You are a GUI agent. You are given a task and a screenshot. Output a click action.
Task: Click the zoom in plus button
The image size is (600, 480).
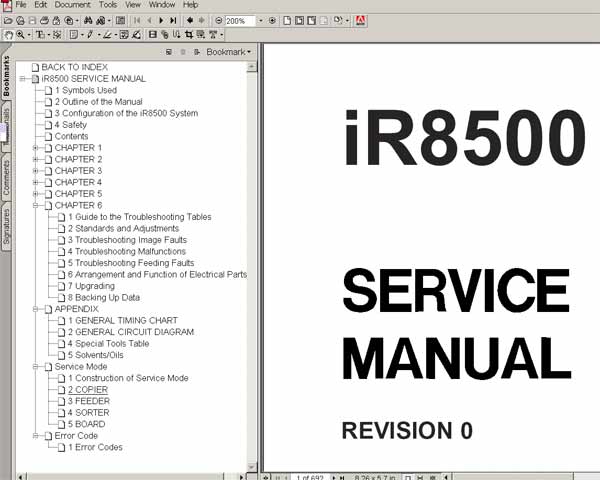point(272,20)
